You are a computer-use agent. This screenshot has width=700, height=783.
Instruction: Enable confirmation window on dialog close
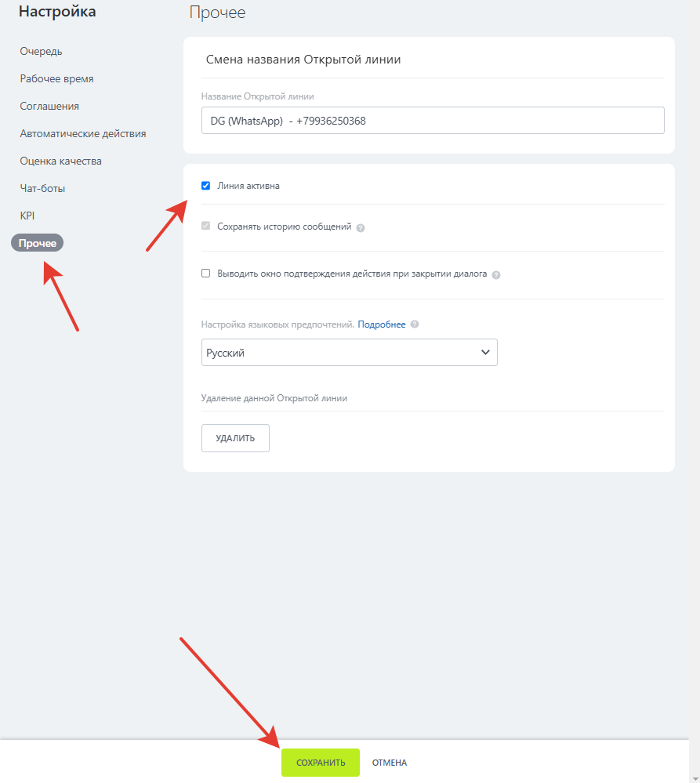pos(205,274)
